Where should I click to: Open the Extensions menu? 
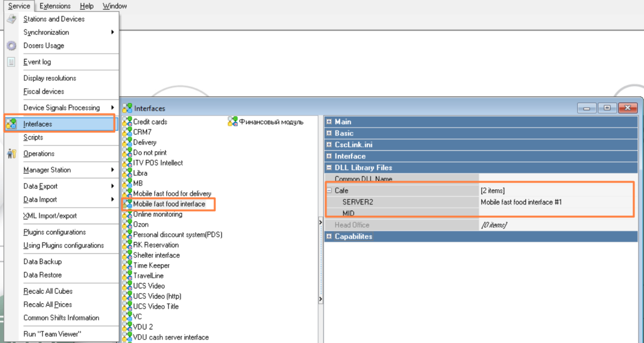coord(55,6)
